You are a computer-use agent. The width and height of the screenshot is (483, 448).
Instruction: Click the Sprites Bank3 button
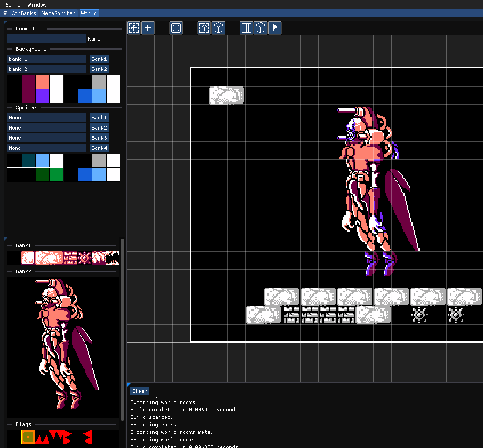99,138
